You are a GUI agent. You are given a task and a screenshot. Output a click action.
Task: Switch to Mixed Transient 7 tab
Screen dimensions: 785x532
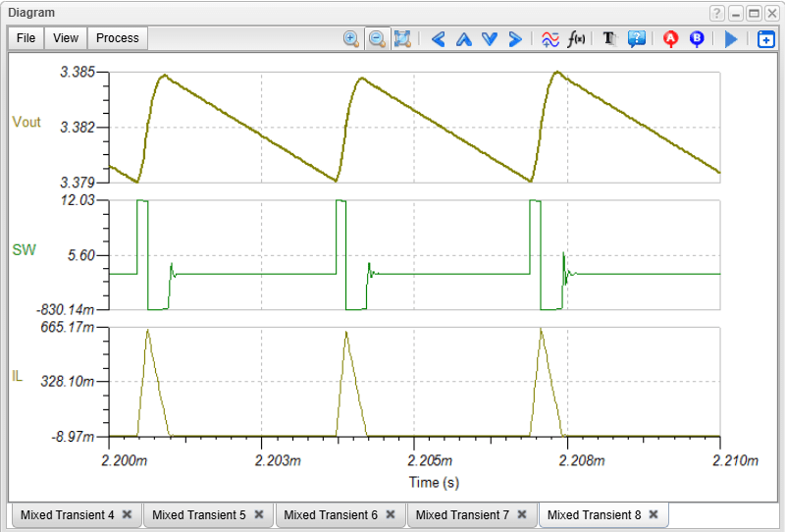coord(462,515)
